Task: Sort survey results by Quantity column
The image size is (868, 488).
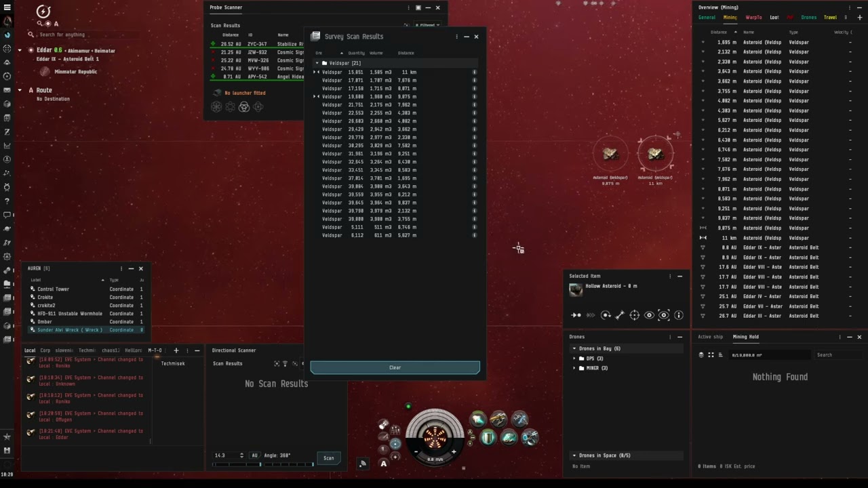Action: click(356, 53)
